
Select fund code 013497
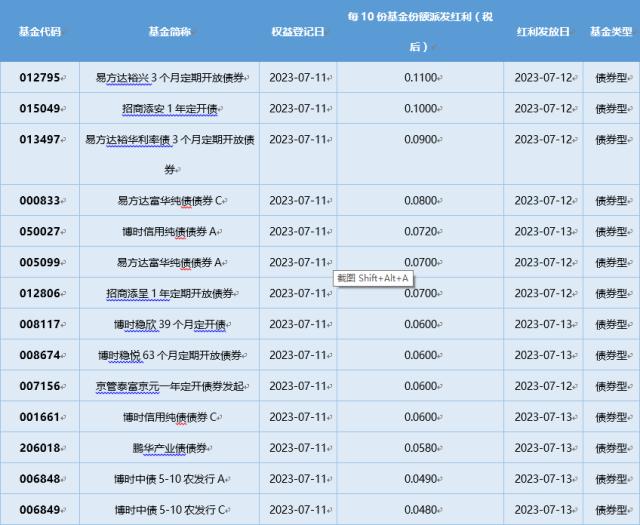click(x=40, y=139)
